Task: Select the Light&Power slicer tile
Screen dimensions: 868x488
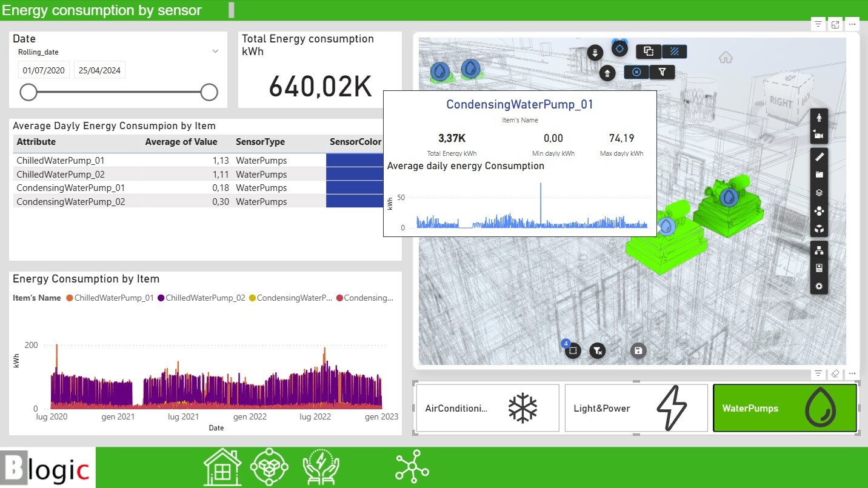Action: (636, 408)
